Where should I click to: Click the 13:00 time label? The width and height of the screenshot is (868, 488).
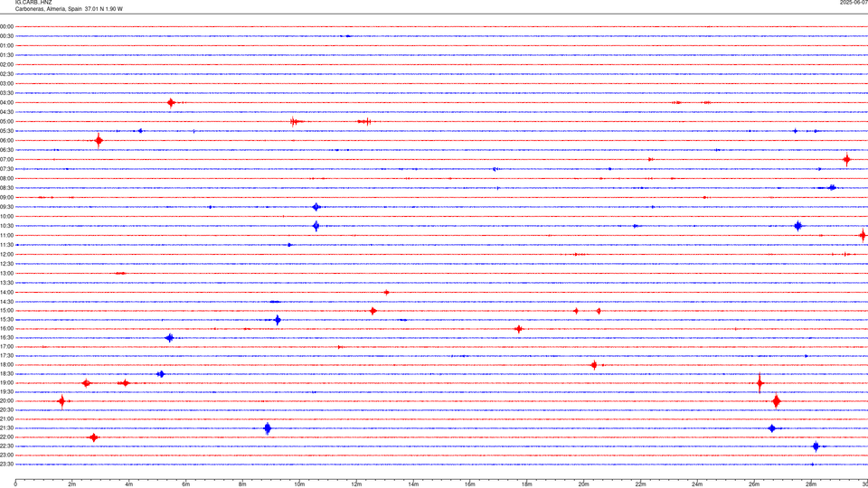click(x=6, y=273)
